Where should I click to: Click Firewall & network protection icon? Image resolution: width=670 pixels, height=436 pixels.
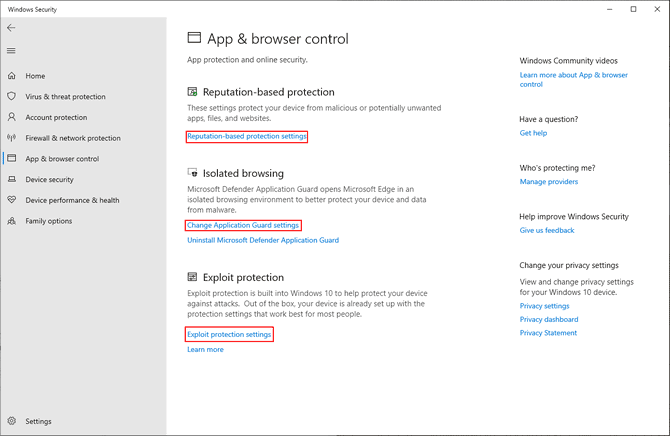pos(12,138)
